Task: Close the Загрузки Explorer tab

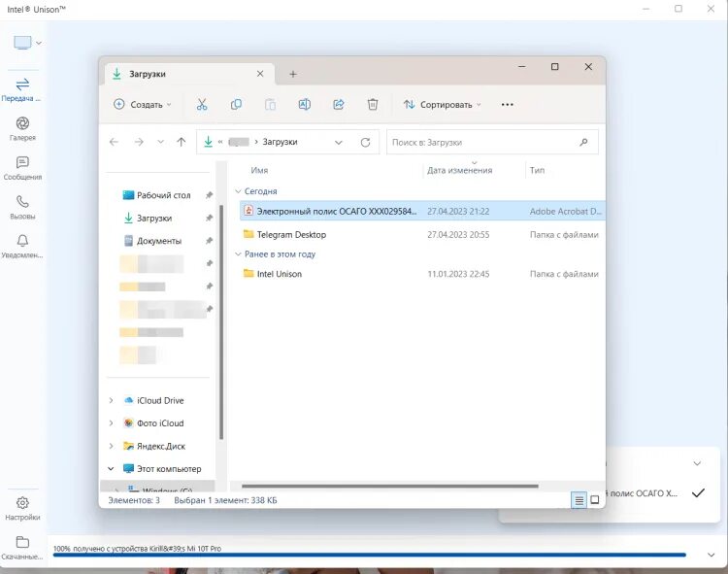Action: 260,74
